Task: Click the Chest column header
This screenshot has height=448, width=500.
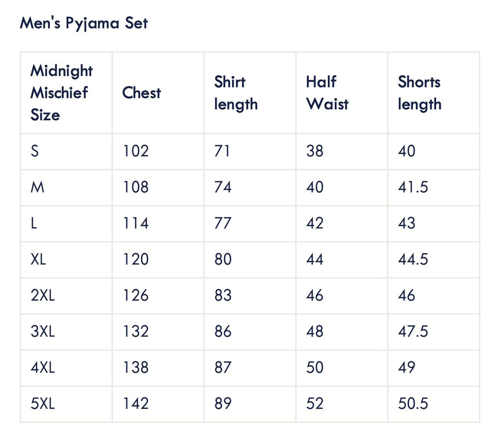Action: 141,93
